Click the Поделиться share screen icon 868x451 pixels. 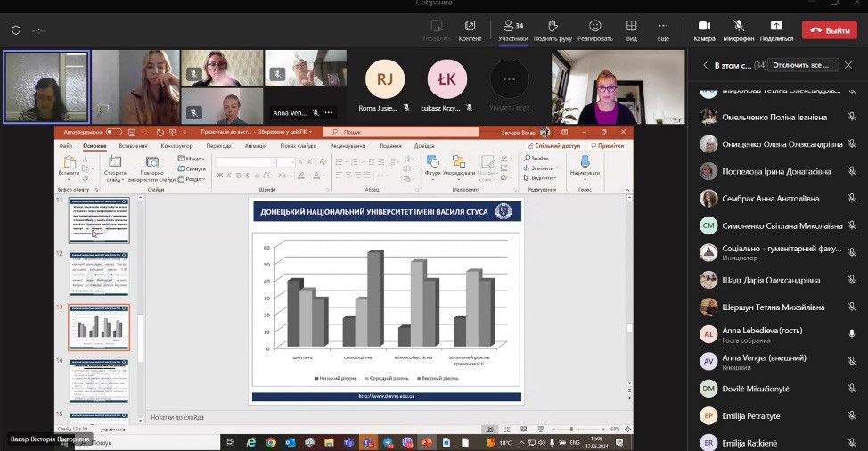[x=776, y=26]
